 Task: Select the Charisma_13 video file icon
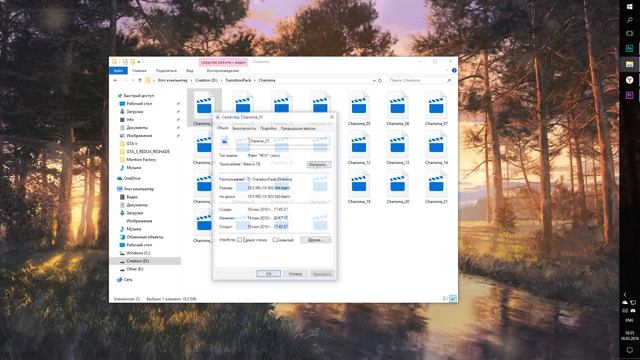[398, 143]
